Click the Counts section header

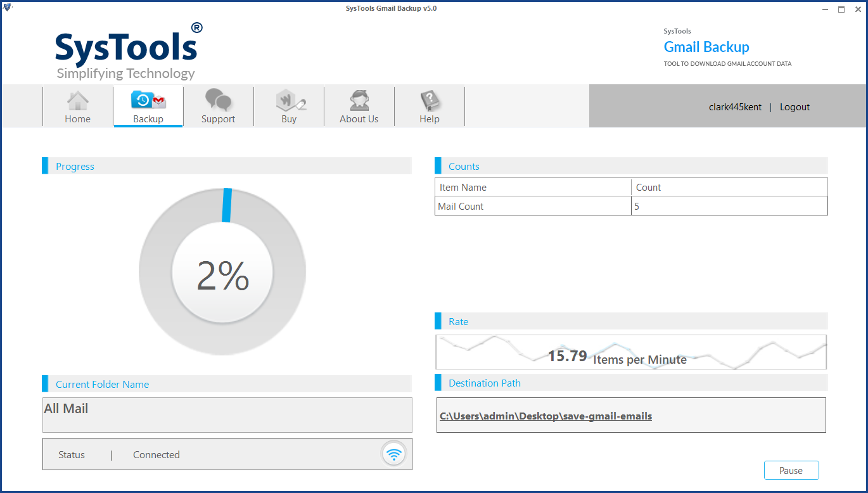pos(631,166)
